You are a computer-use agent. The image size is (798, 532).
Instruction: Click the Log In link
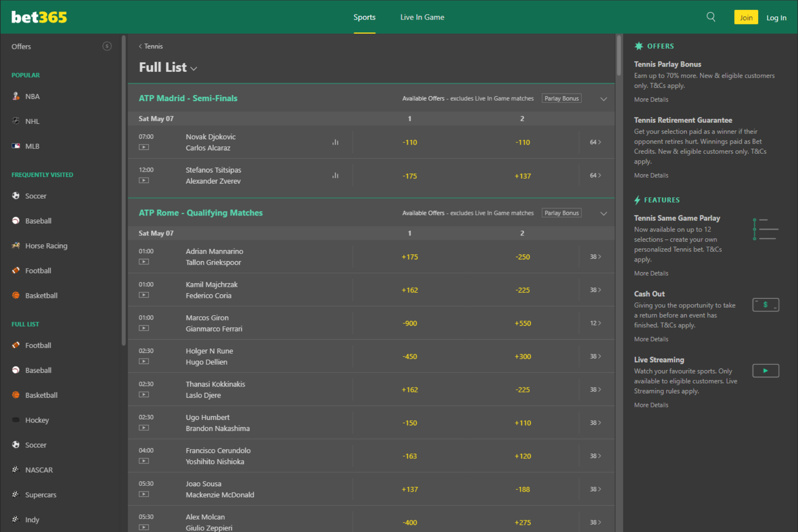[776, 18]
